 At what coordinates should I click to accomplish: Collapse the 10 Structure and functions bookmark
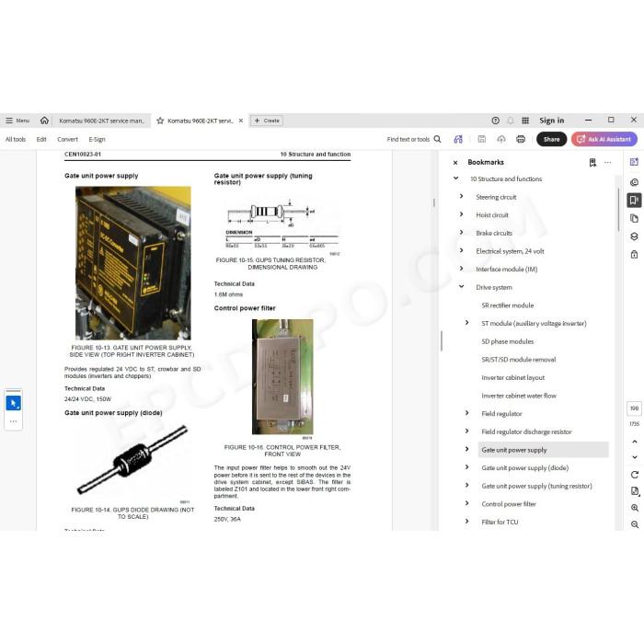point(456,178)
